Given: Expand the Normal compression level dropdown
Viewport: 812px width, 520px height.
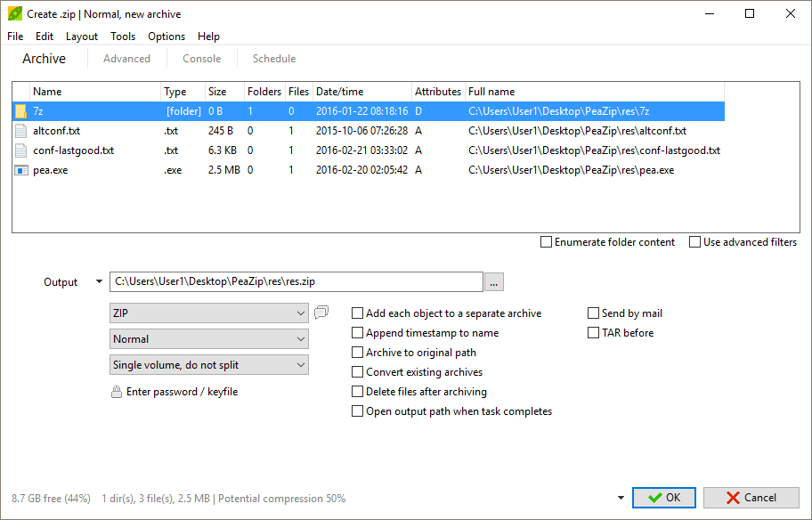Looking at the screenshot, I should [x=209, y=339].
